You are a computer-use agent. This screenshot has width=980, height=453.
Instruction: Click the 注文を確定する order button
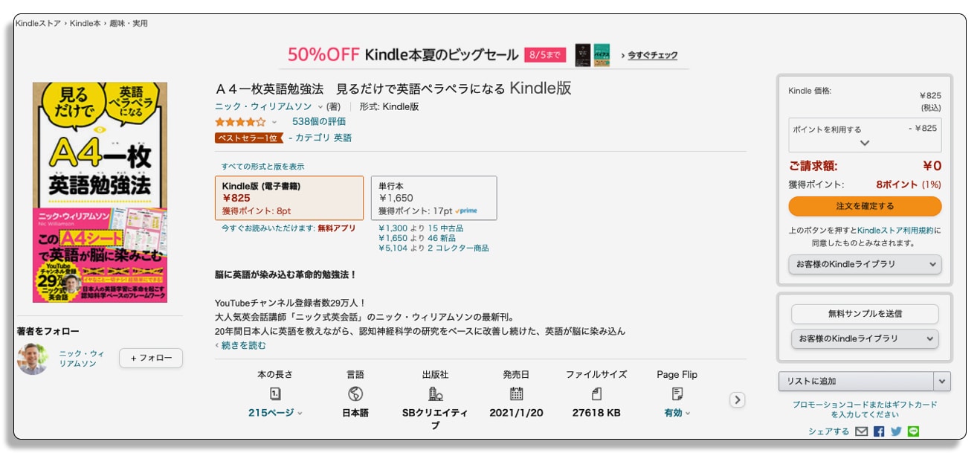click(x=865, y=206)
